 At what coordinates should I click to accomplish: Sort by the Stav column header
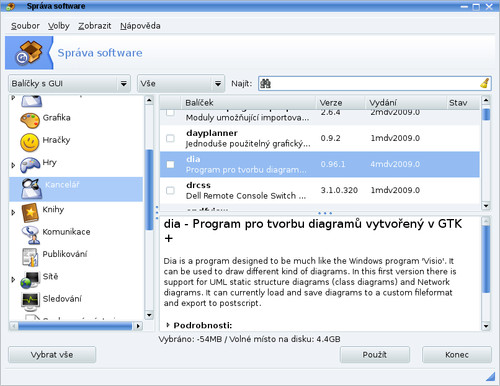[463, 103]
